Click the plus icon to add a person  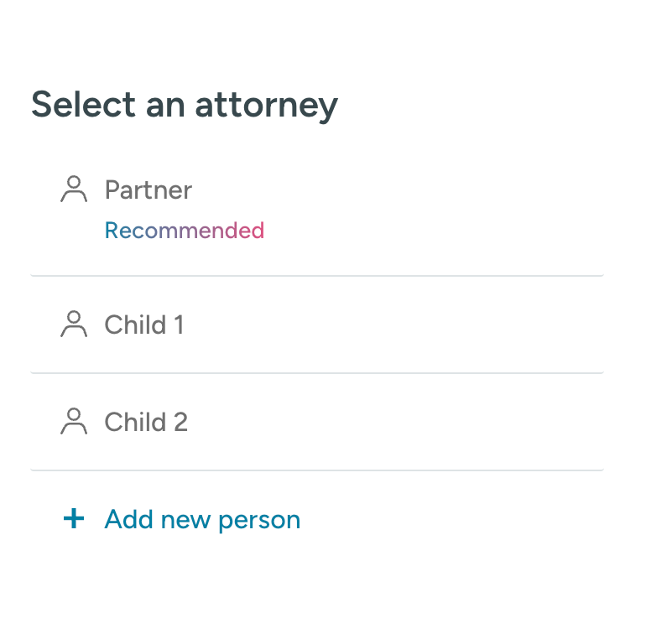click(x=74, y=518)
